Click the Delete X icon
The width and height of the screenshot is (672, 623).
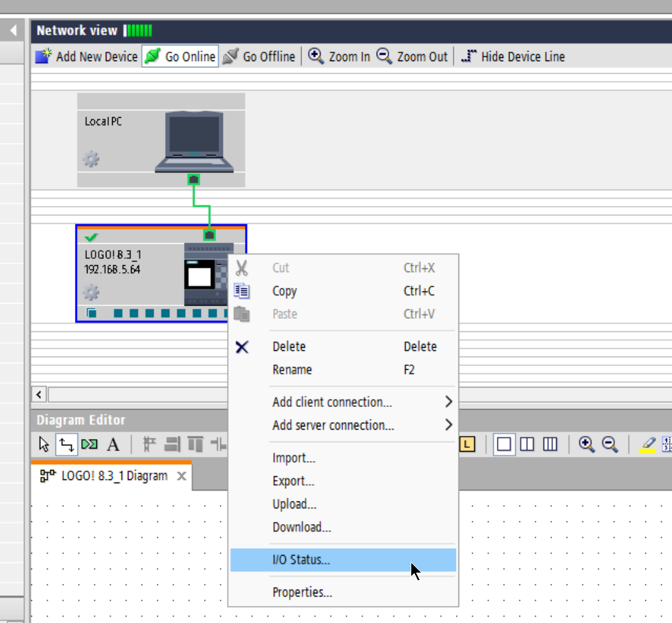[x=242, y=347]
